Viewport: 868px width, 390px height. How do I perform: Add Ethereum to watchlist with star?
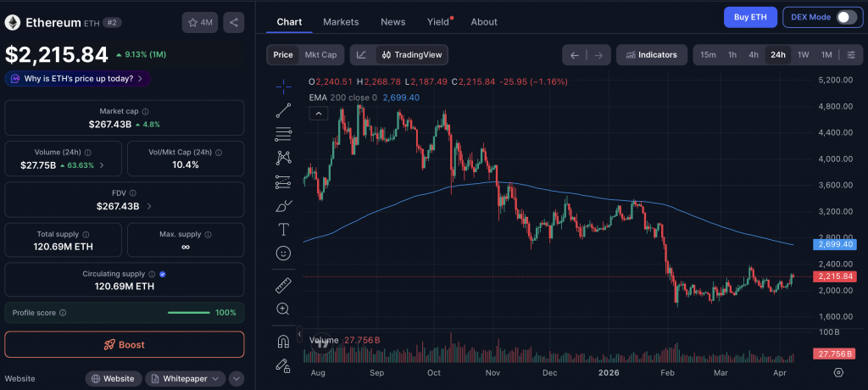199,23
